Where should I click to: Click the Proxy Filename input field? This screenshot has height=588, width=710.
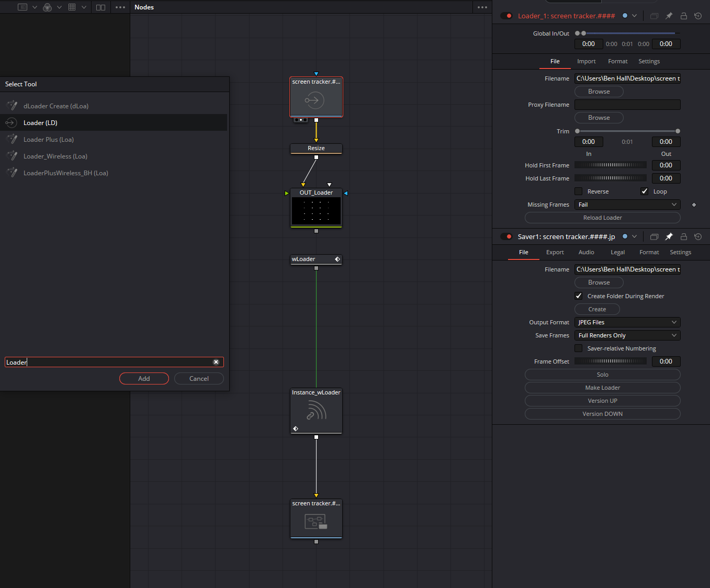coord(627,105)
